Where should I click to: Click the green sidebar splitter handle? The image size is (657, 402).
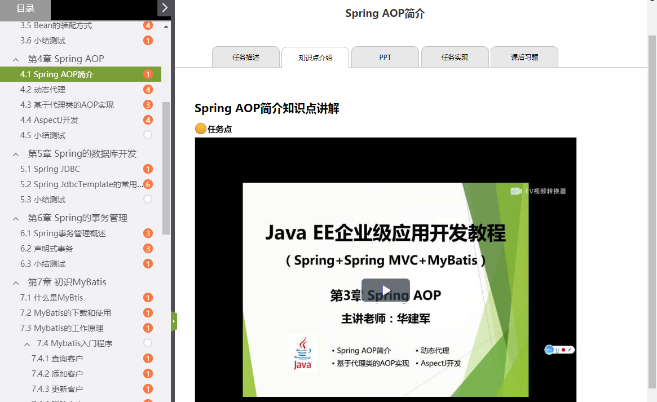174,322
